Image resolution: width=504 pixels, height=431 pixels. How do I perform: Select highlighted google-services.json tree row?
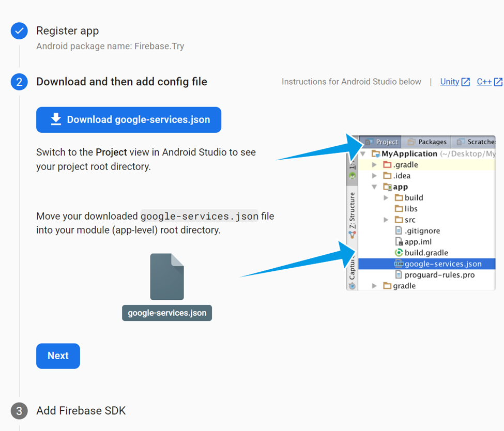pos(427,264)
